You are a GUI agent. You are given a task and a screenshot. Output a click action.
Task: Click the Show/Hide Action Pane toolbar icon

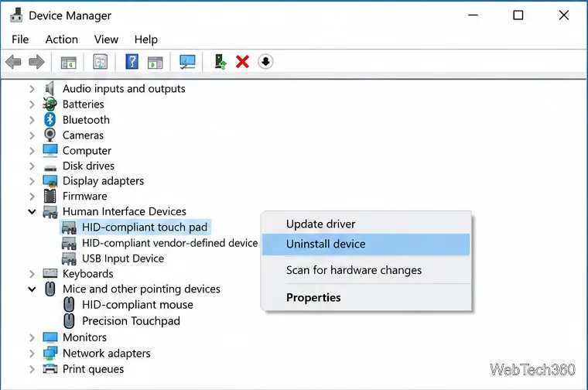click(155, 62)
